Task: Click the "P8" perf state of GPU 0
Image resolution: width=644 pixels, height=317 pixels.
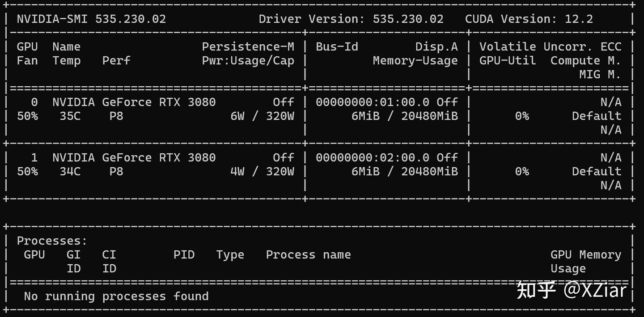Action: point(116,116)
